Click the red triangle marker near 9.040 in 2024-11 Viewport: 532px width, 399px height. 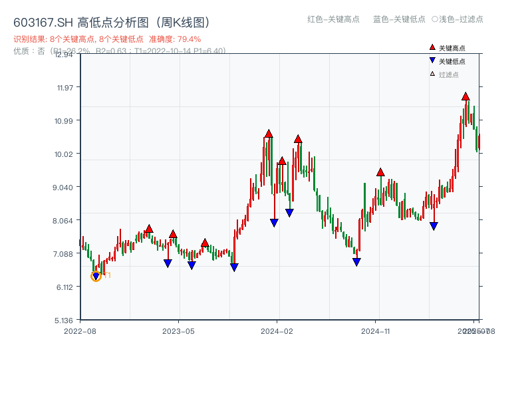pos(381,171)
